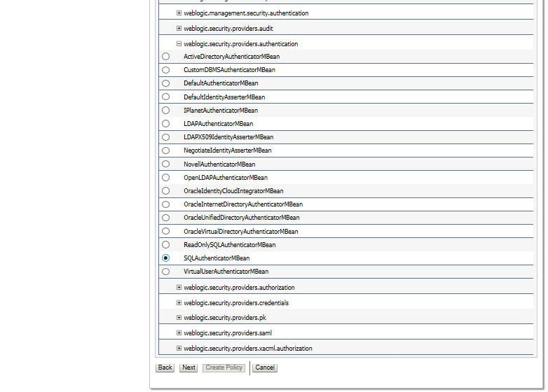Click the NovellAuthenticatorMBean label text
Viewport: 548px width, 392px height.
click(219, 164)
